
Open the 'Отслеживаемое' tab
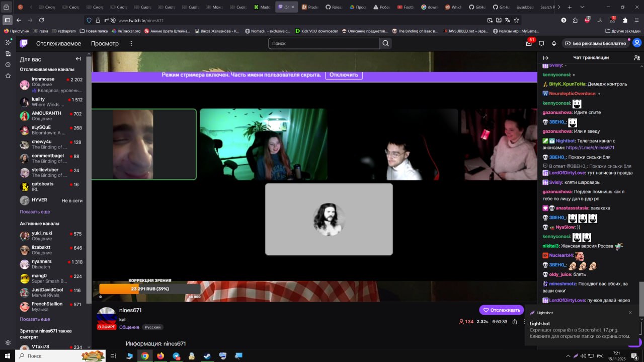tap(58, 43)
